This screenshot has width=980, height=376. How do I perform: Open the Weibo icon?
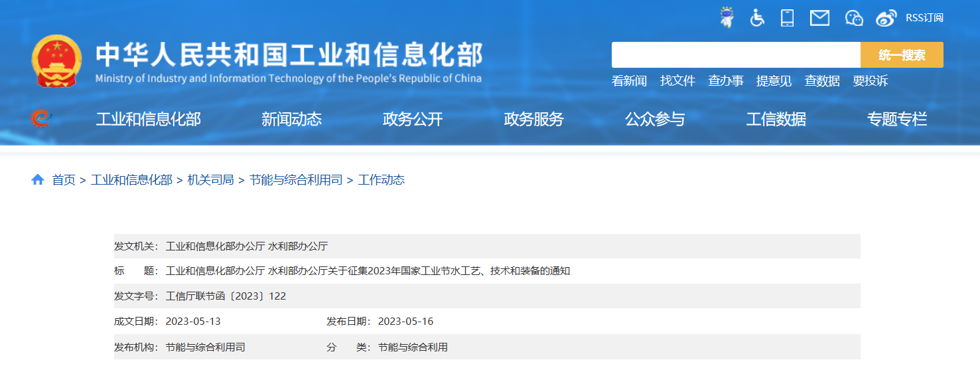coord(886,18)
